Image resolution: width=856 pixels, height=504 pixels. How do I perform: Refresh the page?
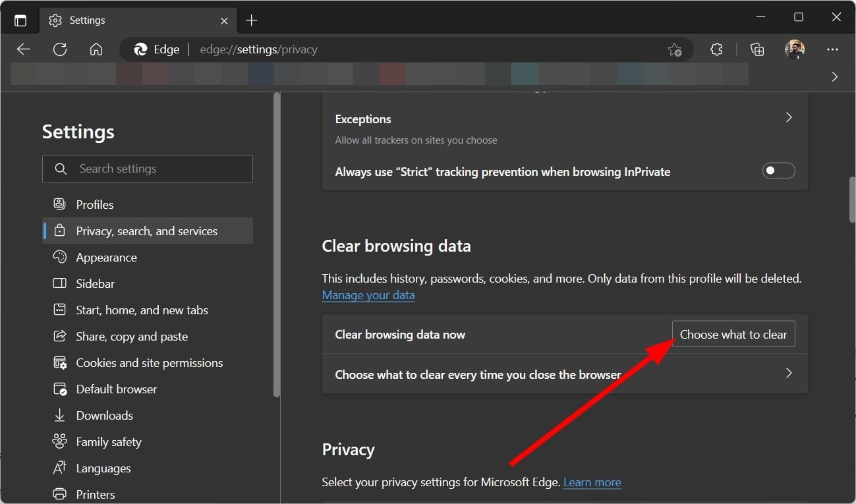coord(60,49)
